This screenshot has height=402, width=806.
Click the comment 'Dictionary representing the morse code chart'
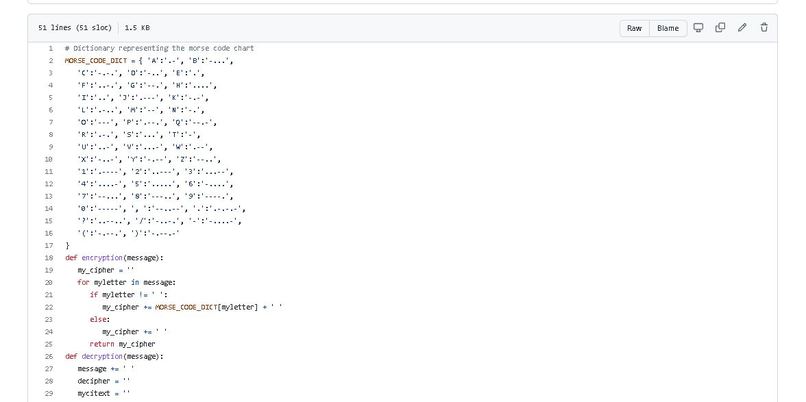pyautogui.click(x=159, y=48)
